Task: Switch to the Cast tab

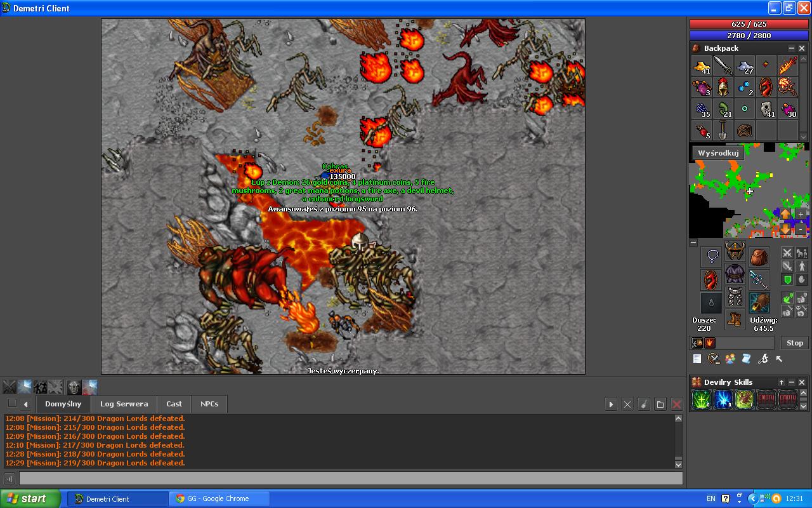Action: pos(174,404)
